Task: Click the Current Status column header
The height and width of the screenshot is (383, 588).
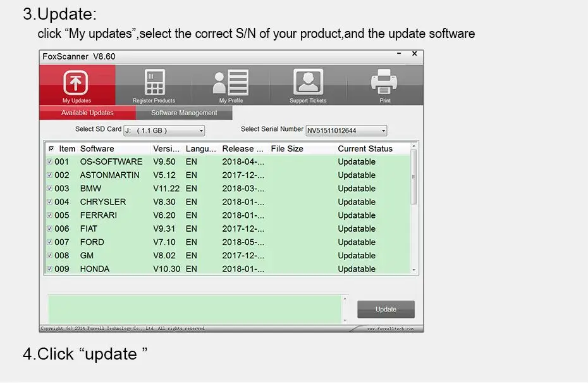Action: click(x=365, y=149)
